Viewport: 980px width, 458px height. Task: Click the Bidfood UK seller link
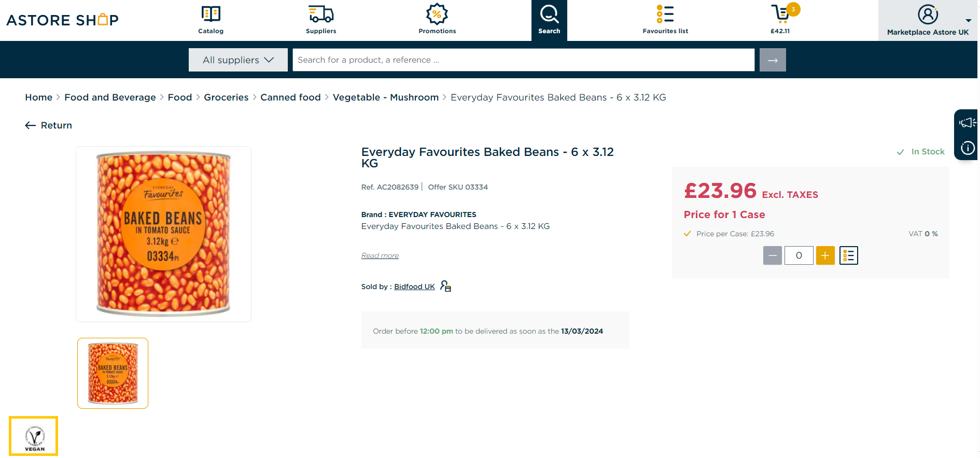pyautogui.click(x=414, y=287)
